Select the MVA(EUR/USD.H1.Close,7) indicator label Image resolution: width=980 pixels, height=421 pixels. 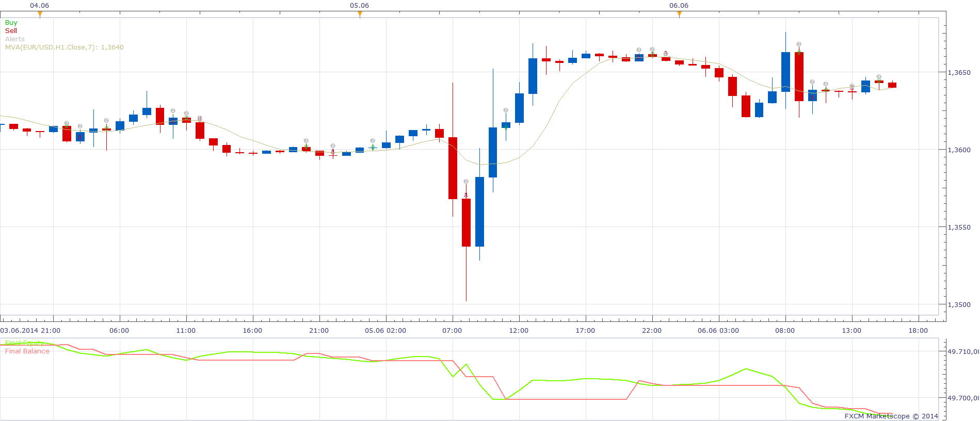click(x=64, y=47)
